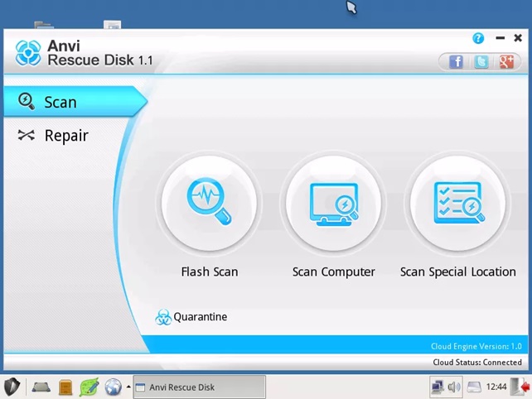This screenshot has height=399, width=532.
Task: Open Scan Special Location
Action: click(x=457, y=204)
